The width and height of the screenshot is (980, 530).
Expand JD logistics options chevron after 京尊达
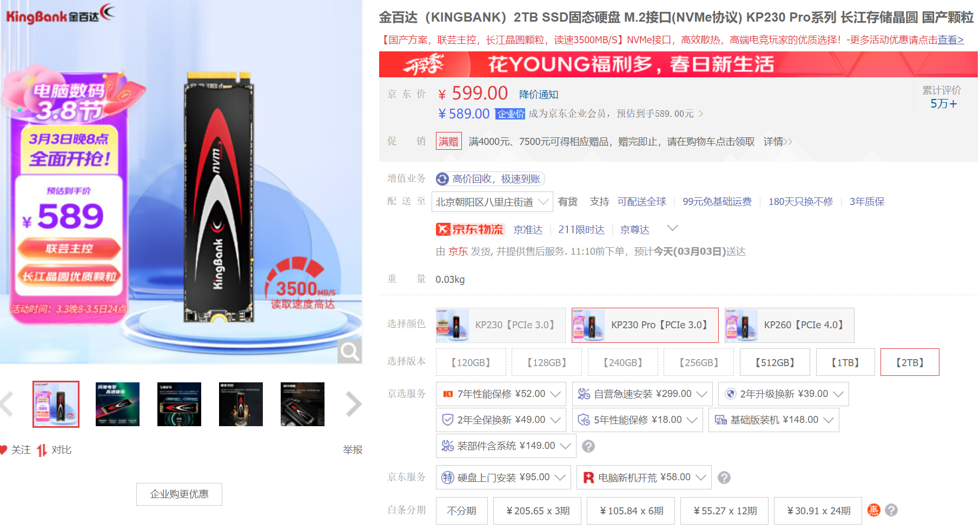pos(672,228)
